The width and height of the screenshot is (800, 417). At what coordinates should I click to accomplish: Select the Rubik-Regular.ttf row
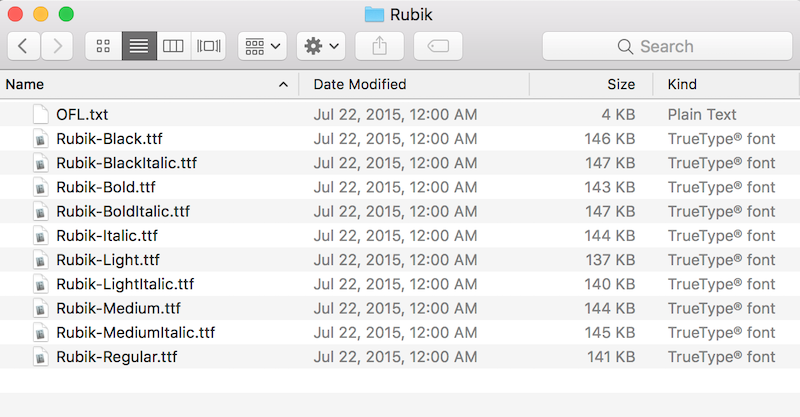click(400, 357)
